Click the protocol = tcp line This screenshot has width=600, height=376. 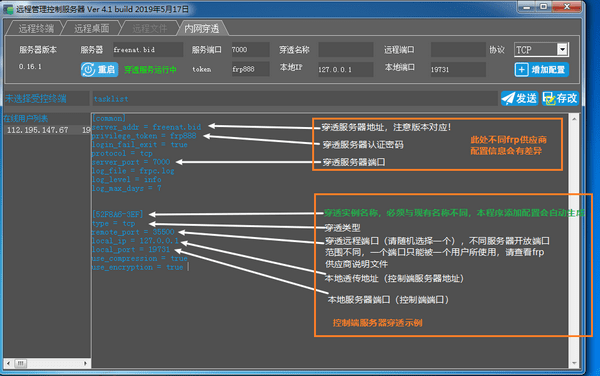point(122,153)
